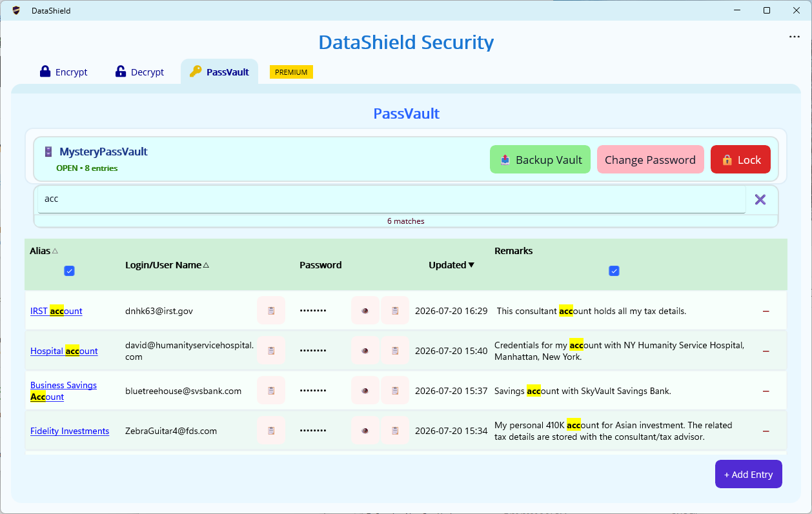The width and height of the screenshot is (812, 514).
Task: Copy the Fidelity Investments username to clipboard
Action: click(271, 431)
